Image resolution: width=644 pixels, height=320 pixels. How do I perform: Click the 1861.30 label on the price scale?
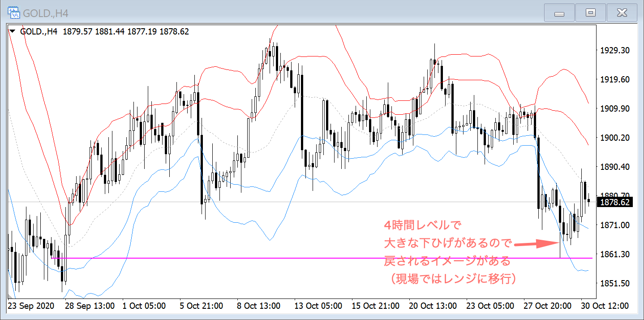pos(614,254)
